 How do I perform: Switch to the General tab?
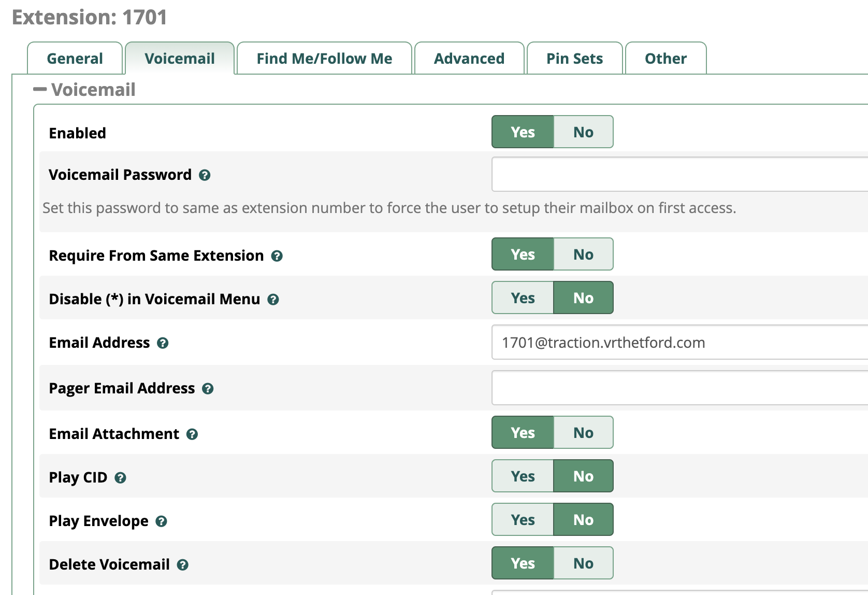point(75,59)
